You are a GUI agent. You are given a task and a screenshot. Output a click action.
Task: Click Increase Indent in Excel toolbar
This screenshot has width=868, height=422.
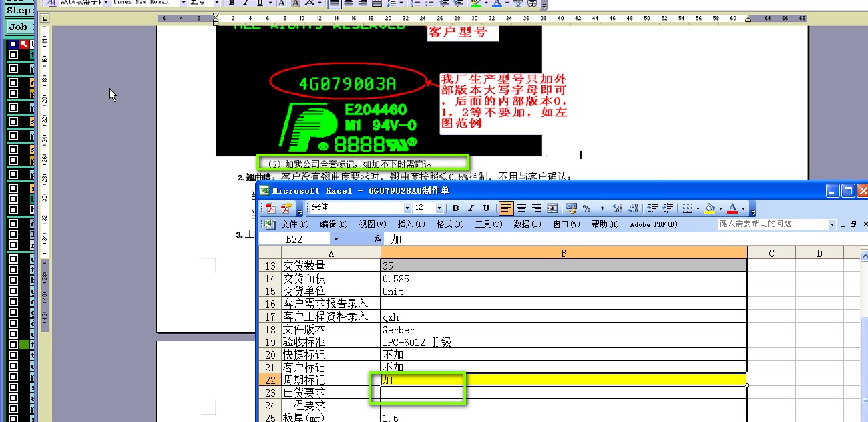[668, 208]
